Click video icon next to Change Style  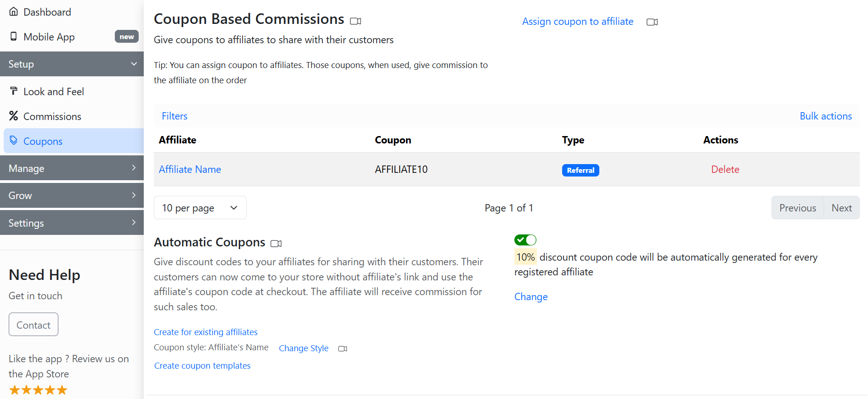tap(343, 349)
